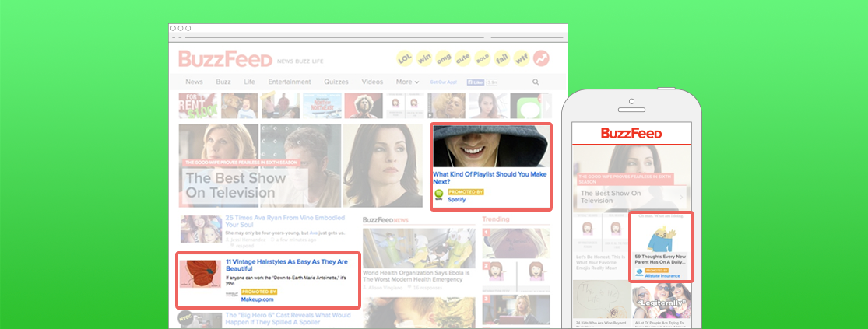Click the win reaction badge
The image size is (868, 329).
pyautogui.click(x=425, y=59)
